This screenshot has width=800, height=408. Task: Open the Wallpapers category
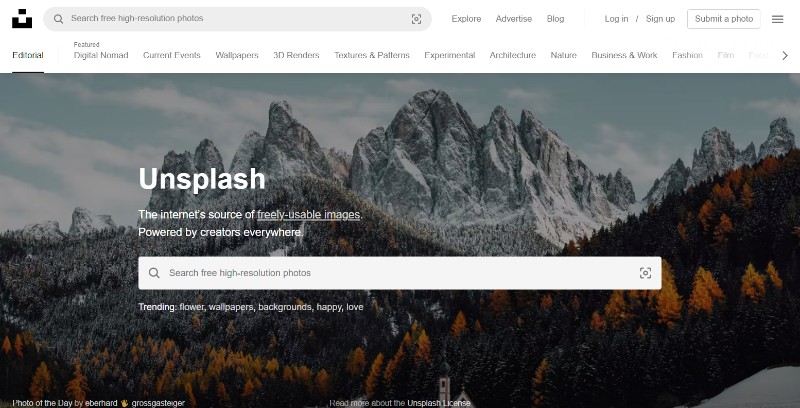pyautogui.click(x=237, y=55)
